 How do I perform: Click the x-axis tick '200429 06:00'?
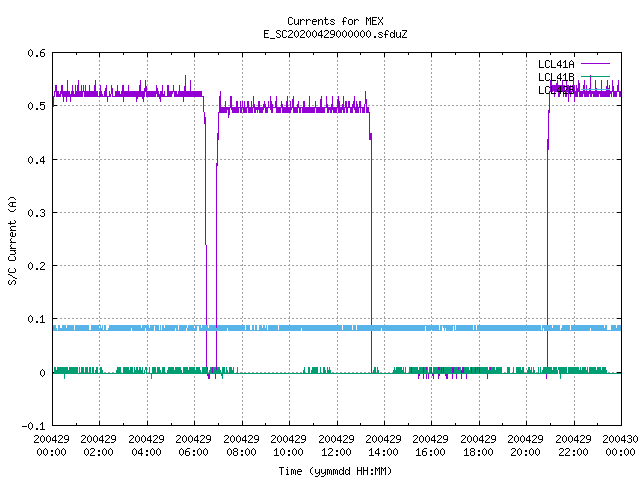193,445
